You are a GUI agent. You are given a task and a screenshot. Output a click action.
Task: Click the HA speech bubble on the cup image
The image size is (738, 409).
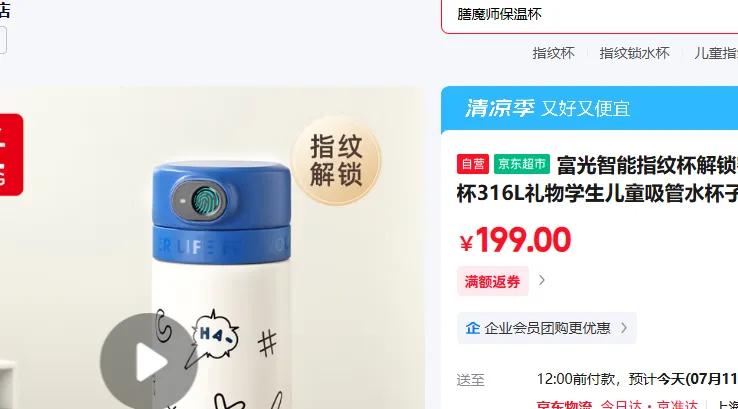214,334
